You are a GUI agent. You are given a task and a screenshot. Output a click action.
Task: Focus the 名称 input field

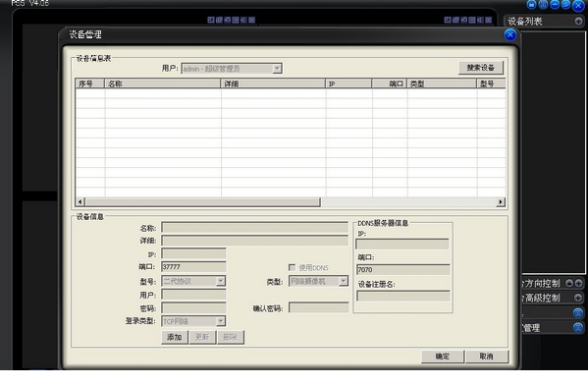click(254, 228)
